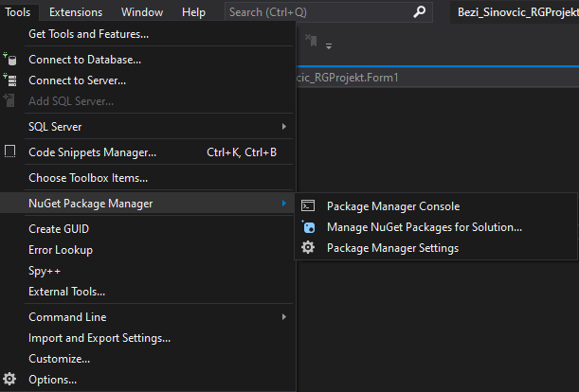Open the SQL Server menu entry
This screenshot has height=392, width=579.
[x=148, y=127]
